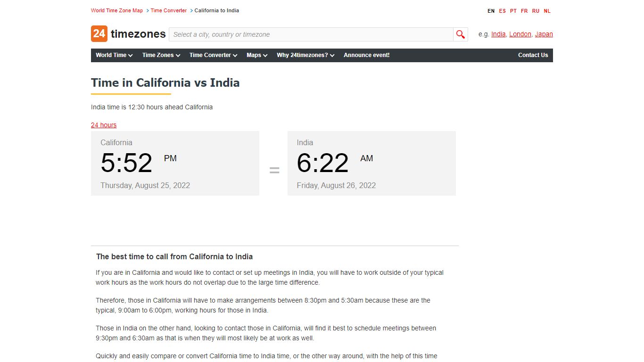644x362 pixels.
Task: Click the PM indicator for California
Action: click(x=170, y=158)
